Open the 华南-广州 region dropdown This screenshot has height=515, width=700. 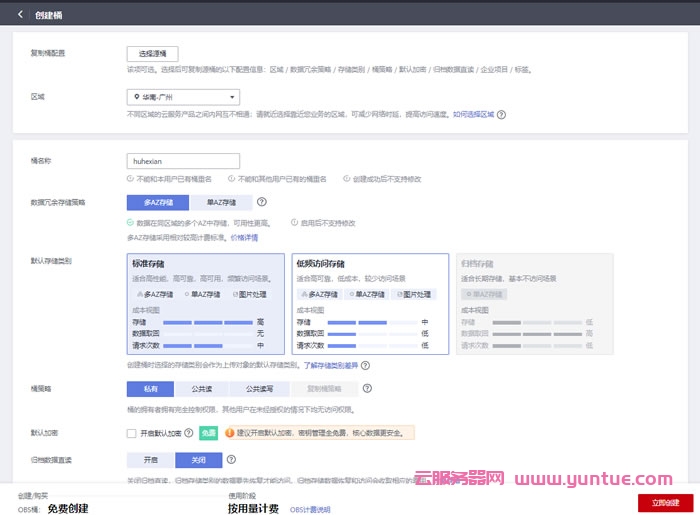point(183,97)
